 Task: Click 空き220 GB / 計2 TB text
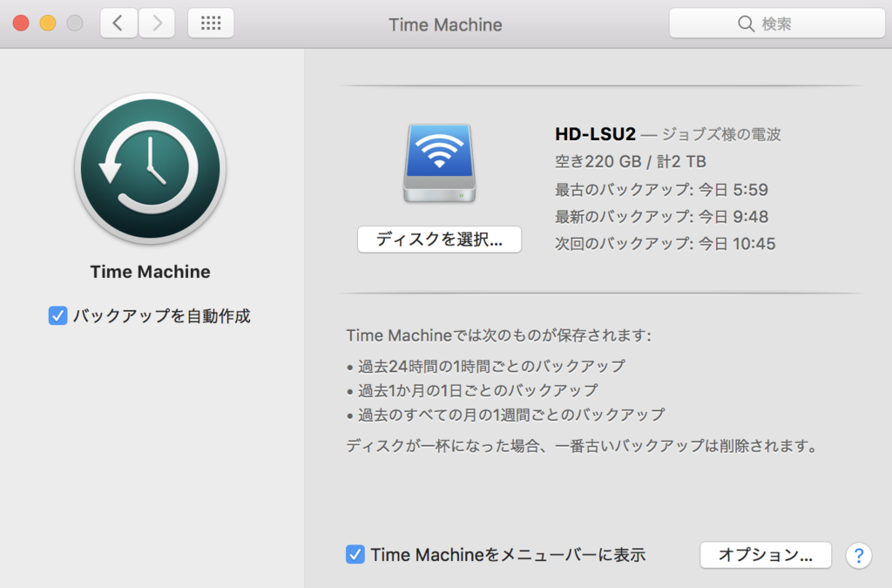631,161
